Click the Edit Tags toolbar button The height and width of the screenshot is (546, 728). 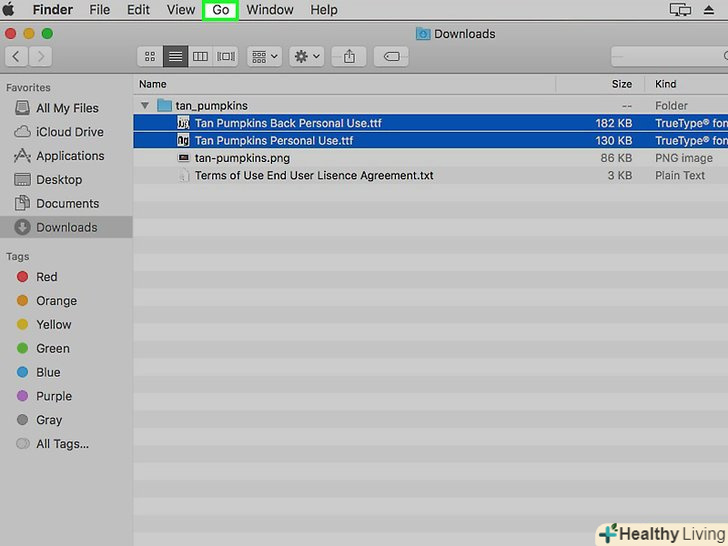tap(391, 57)
